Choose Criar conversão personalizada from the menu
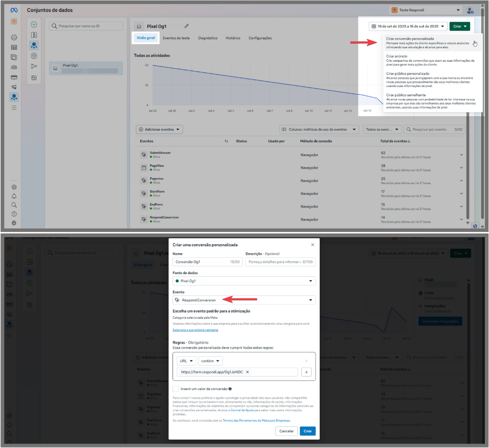Screen dimensions: 489x448 coord(433,43)
